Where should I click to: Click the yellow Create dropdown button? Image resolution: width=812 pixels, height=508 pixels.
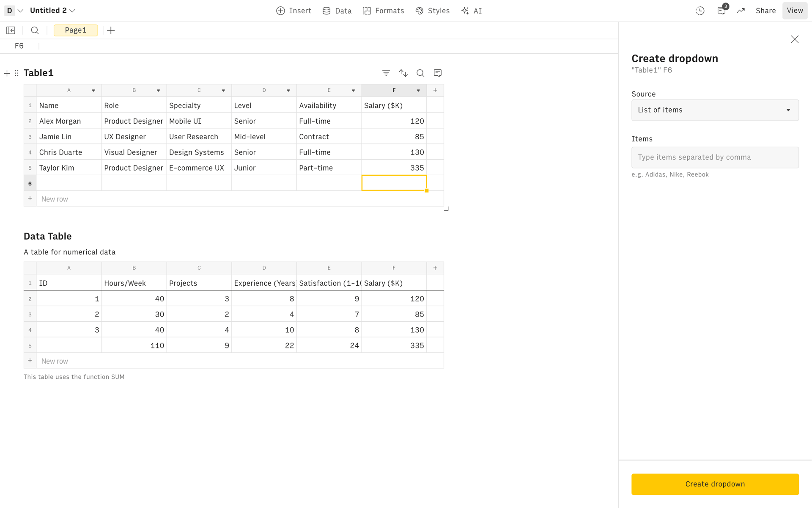(x=715, y=484)
